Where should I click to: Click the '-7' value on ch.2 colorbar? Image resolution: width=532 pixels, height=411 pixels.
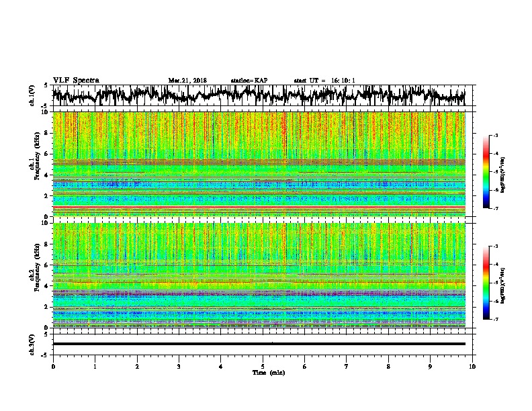(x=495, y=319)
